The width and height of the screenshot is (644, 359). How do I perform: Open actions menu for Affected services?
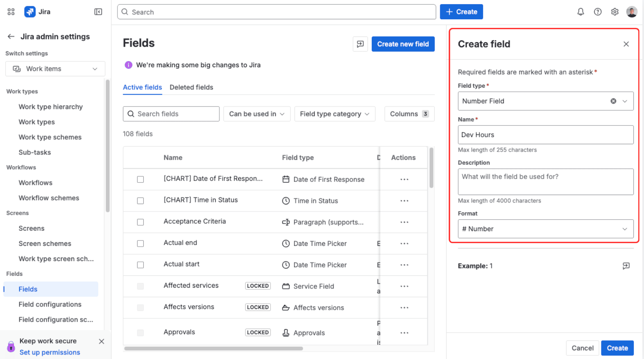[404, 286]
